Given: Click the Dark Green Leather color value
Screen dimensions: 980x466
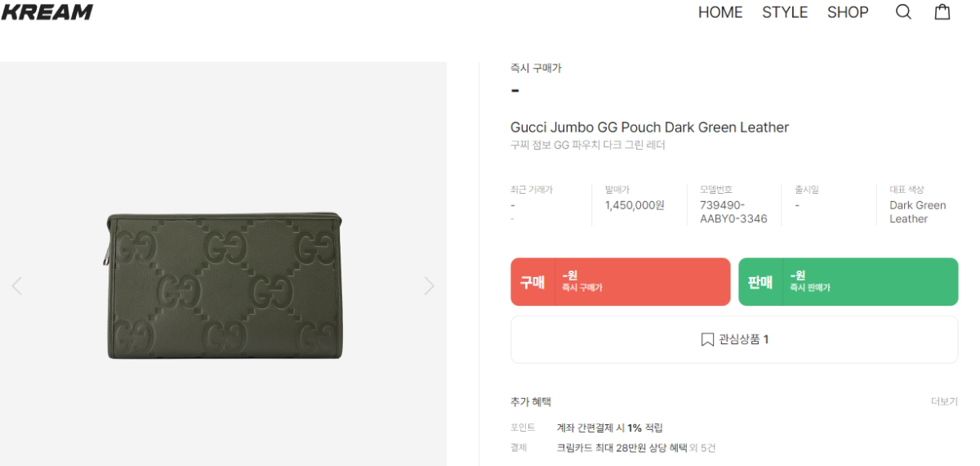Looking at the screenshot, I should [917, 212].
